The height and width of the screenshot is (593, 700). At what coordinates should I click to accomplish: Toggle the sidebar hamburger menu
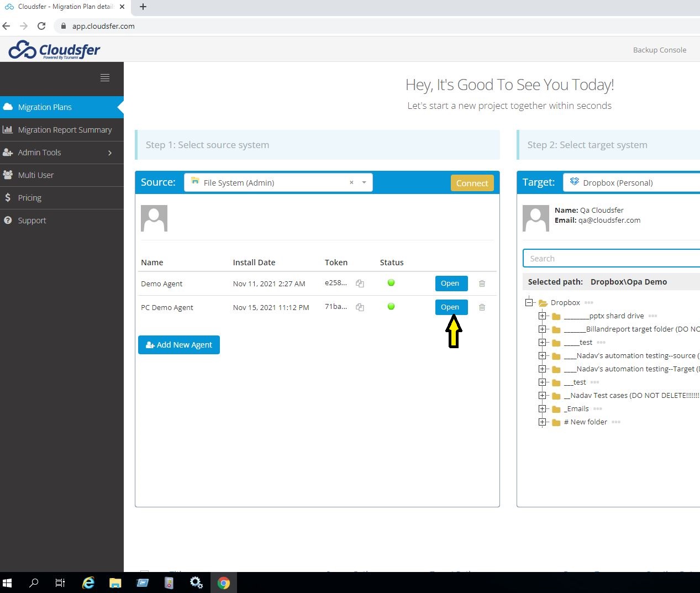105,77
